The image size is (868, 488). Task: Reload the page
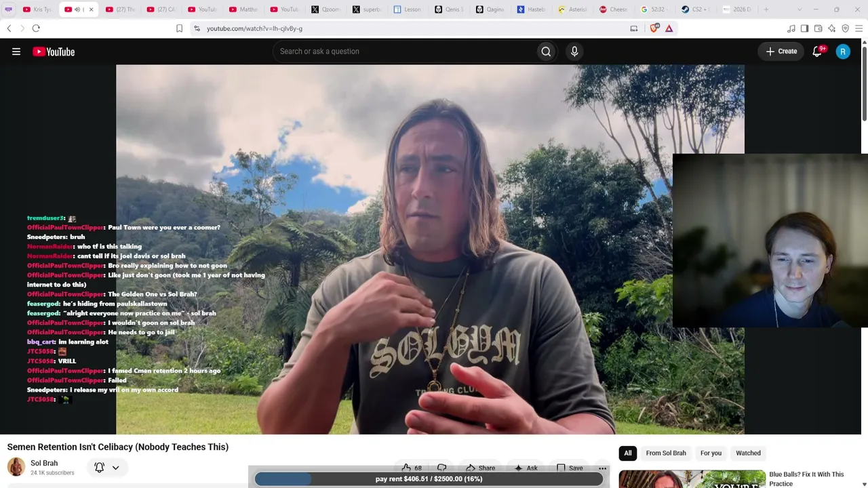pyautogui.click(x=36, y=28)
